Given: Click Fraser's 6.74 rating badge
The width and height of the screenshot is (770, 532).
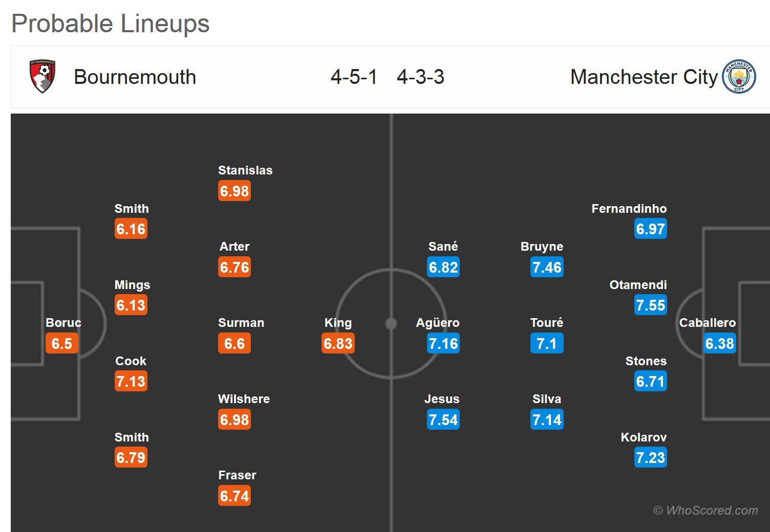Looking at the screenshot, I should [234, 496].
